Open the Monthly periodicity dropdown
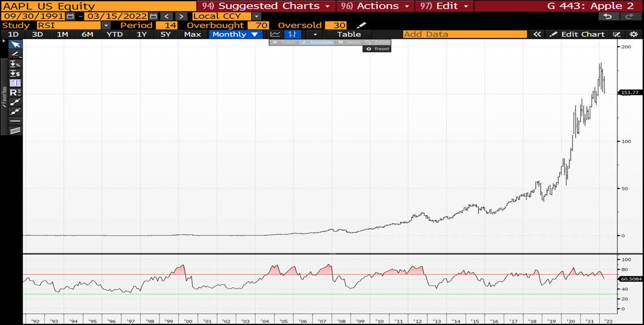The image size is (644, 325). pyautogui.click(x=235, y=35)
